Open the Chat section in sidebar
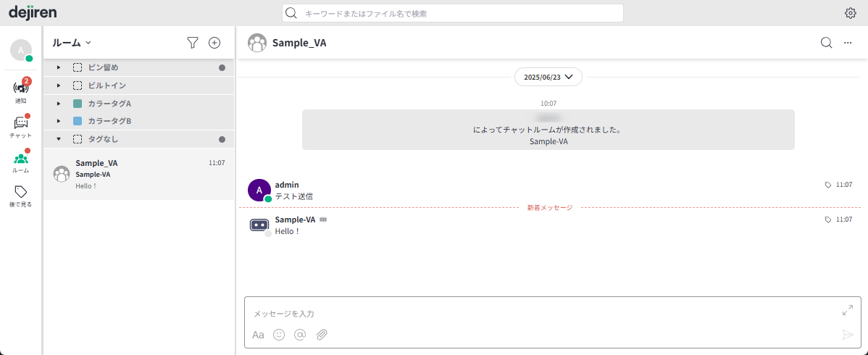This screenshot has height=355, width=868. pos(21,126)
